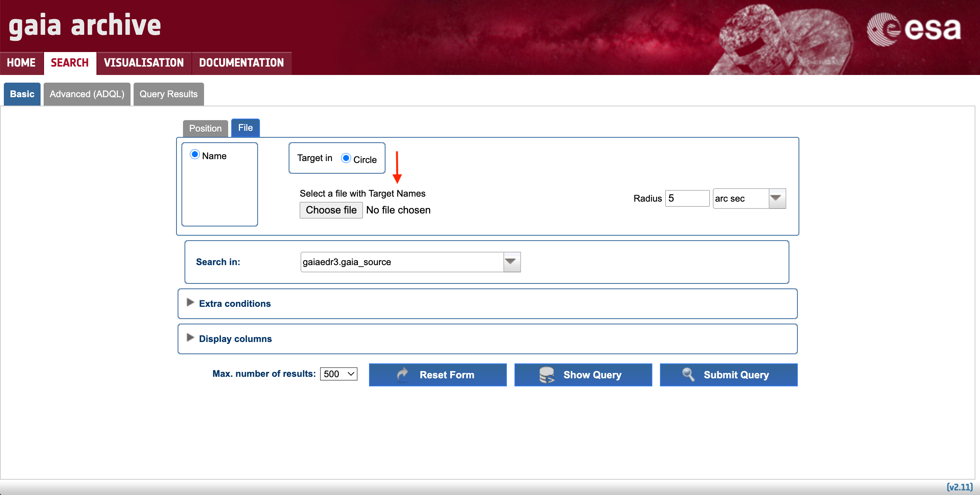980x495 pixels.
Task: Open the SEARCH menu
Action: (x=70, y=63)
